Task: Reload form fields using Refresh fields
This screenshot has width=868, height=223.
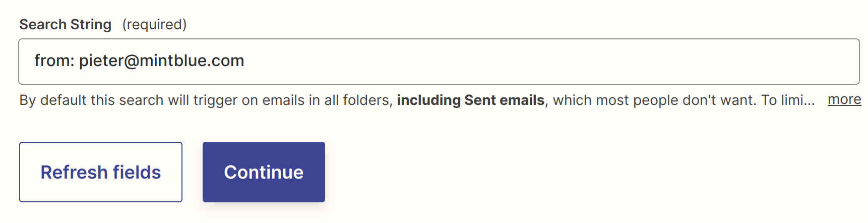Action: pos(101,172)
